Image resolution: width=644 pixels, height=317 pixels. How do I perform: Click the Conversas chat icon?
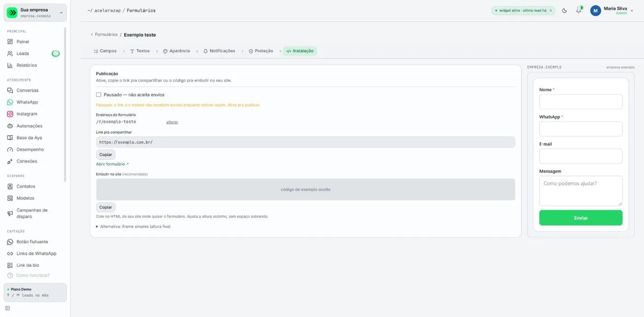tap(10, 91)
